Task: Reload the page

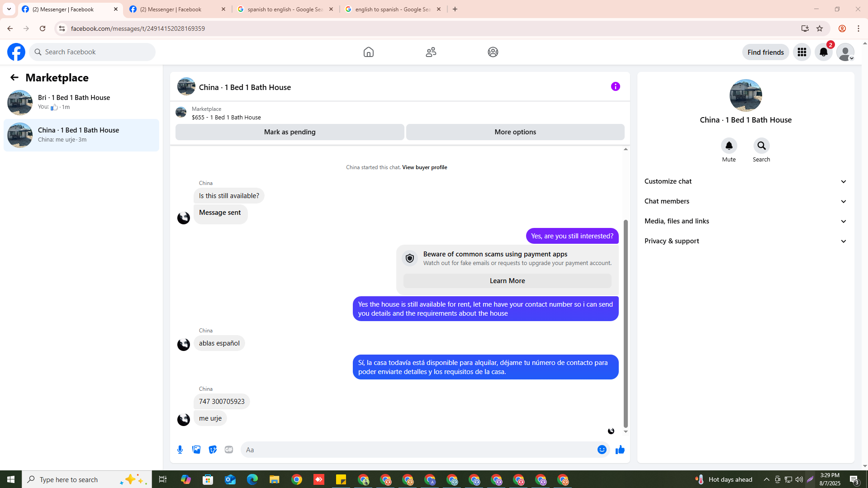Action: pos(43,28)
